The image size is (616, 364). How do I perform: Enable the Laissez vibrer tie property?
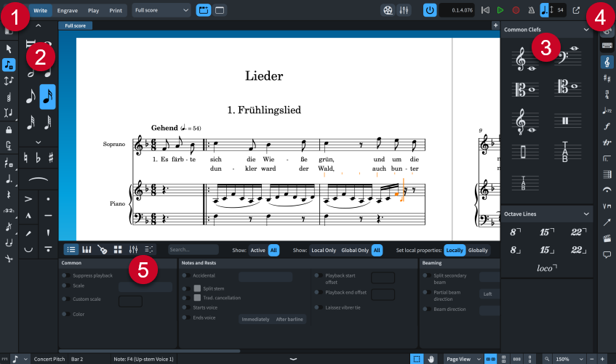pos(317,307)
